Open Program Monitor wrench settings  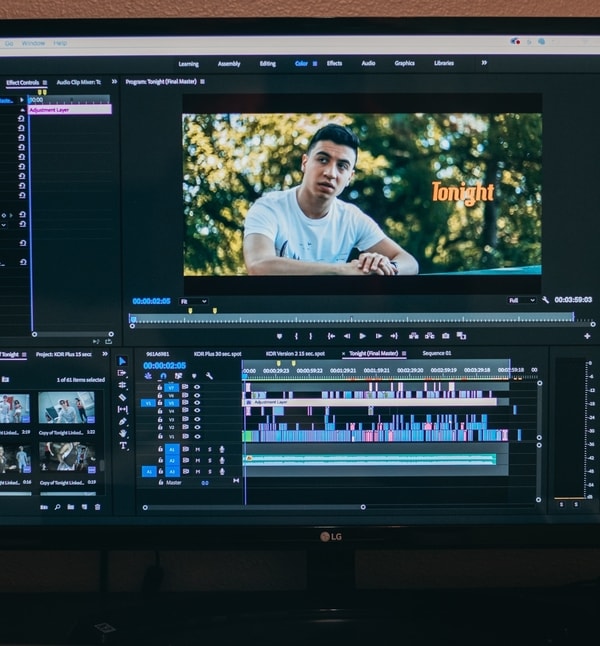point(545,300)
